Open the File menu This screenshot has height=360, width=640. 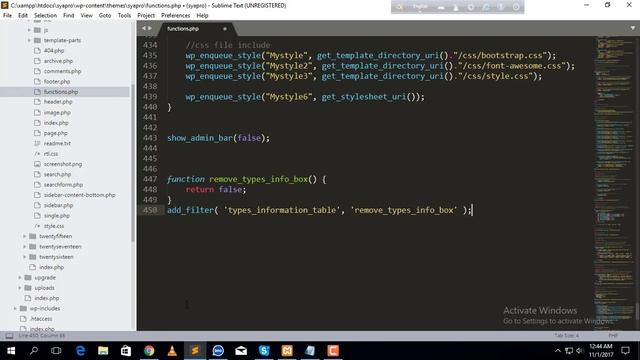point(7,16)
